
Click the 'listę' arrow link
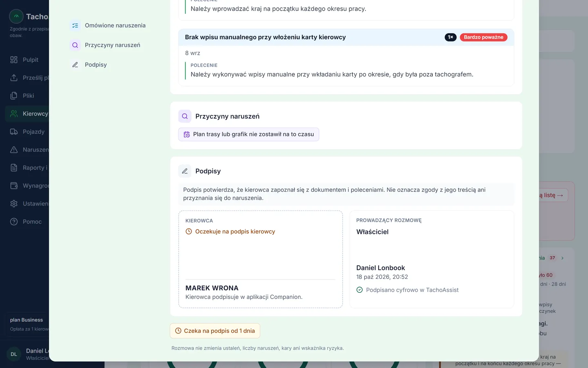[x=551, y=195]
